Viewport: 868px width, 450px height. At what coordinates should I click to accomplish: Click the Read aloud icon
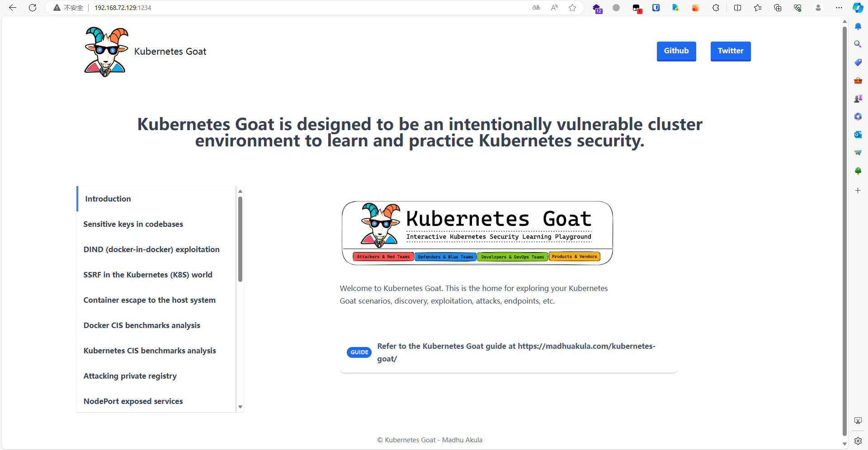[554, 8]
